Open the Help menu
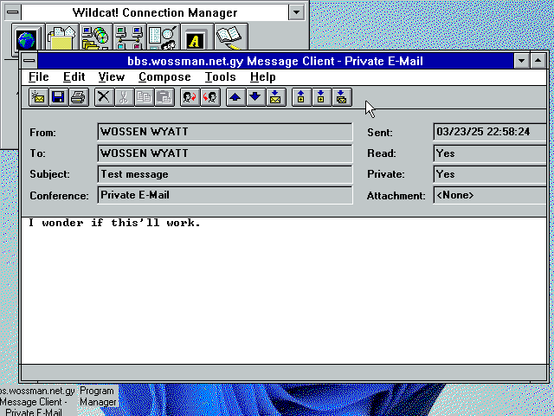The height and width of the screenshot is (416, 554). (263, 77)
